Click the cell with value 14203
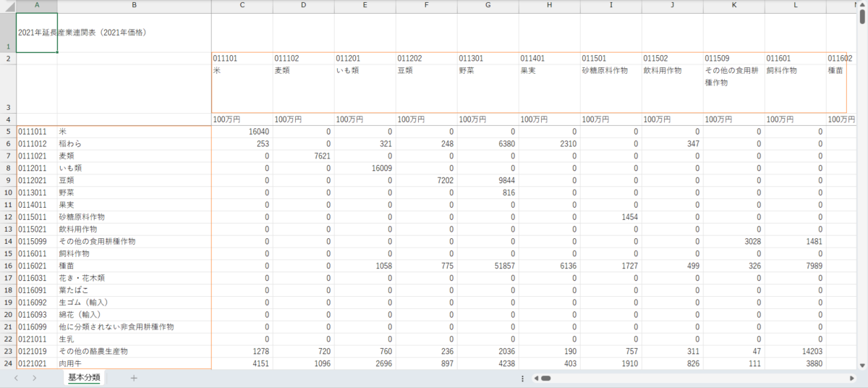The width and height of the screenshot is (868, 388). [x=796, y=351]
